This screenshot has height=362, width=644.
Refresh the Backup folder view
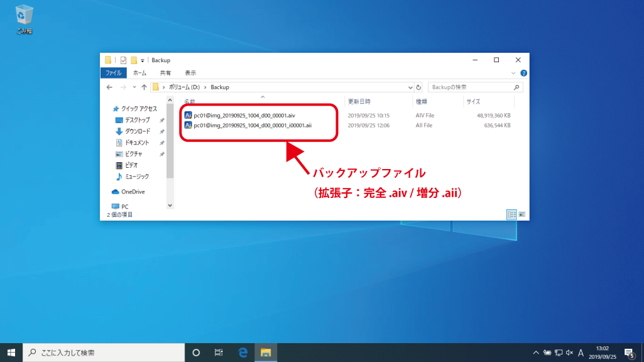point(418,87)
